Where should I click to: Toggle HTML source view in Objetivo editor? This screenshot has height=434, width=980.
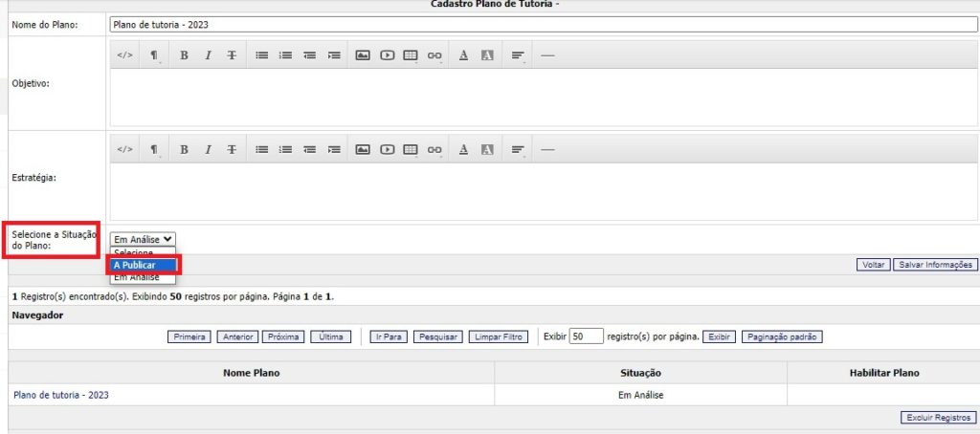tap(124, 55)
